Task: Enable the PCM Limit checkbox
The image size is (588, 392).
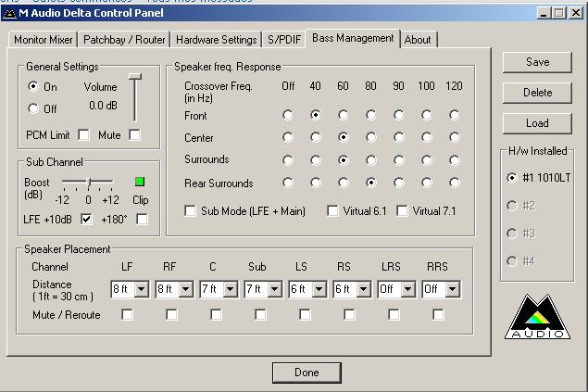Action: [x=84, y=135]
